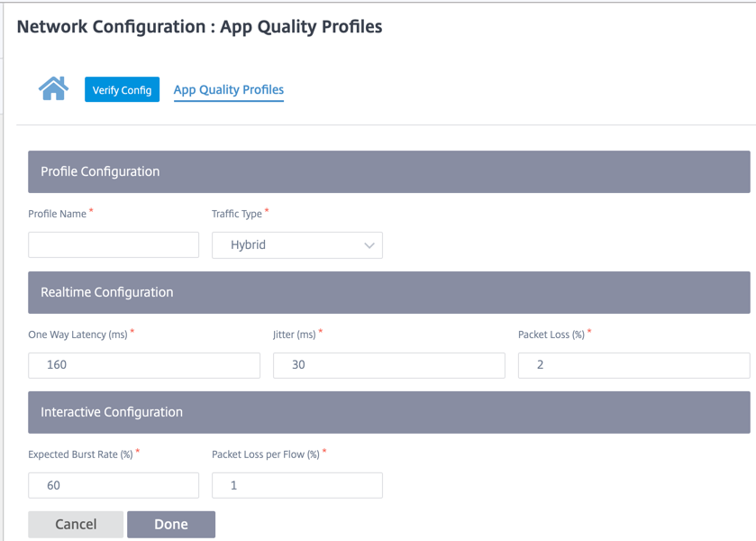This screenshot has width=756, height=541.
Task: Click the Jitter (ms) label
Action: [x=294, y=335]
